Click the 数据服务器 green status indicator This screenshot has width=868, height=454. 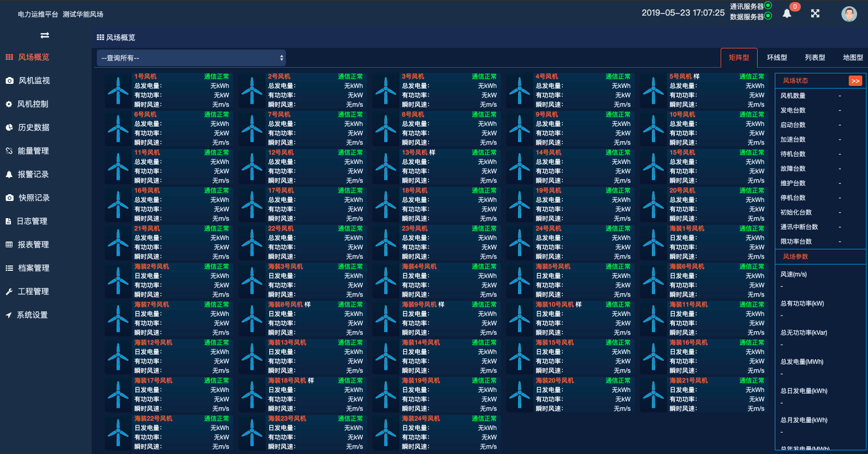tap(768, 16)
